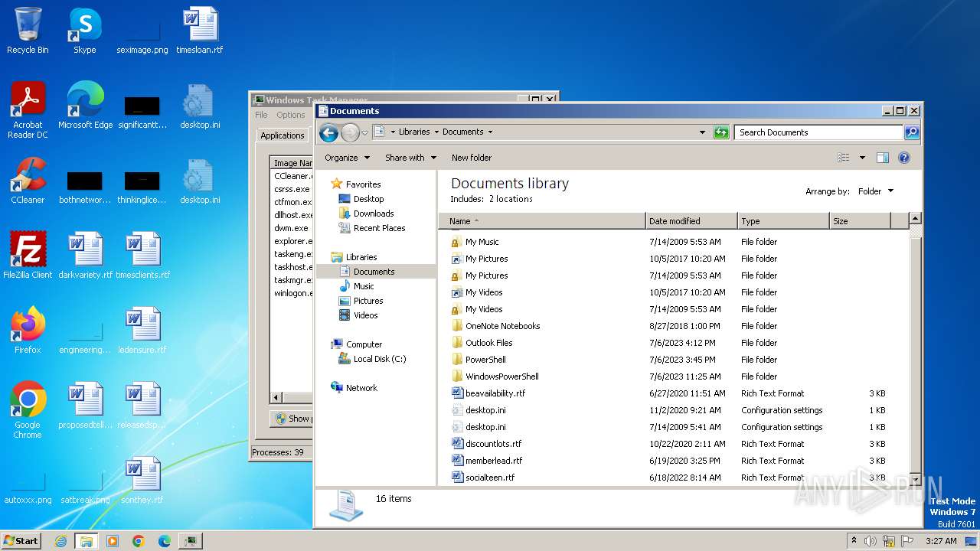
Task: Sort by the Size column header
Action: point(861,221)
